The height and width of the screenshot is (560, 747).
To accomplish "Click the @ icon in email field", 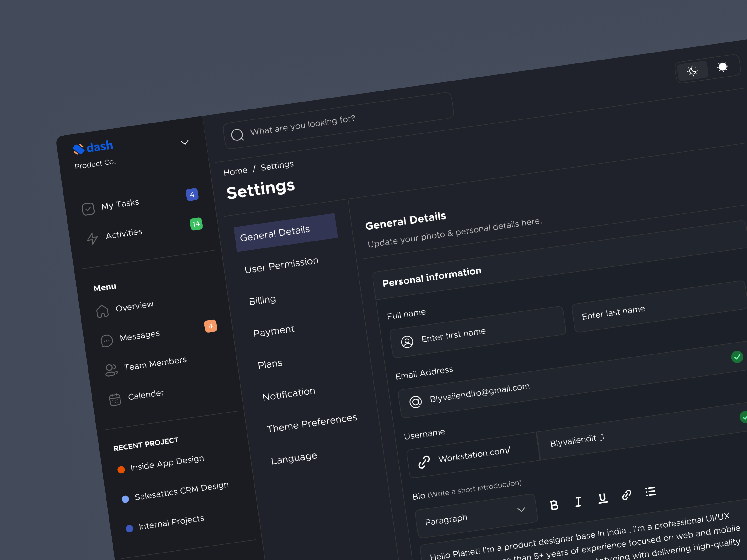I will pyautogui.click(x=415, y=402).
